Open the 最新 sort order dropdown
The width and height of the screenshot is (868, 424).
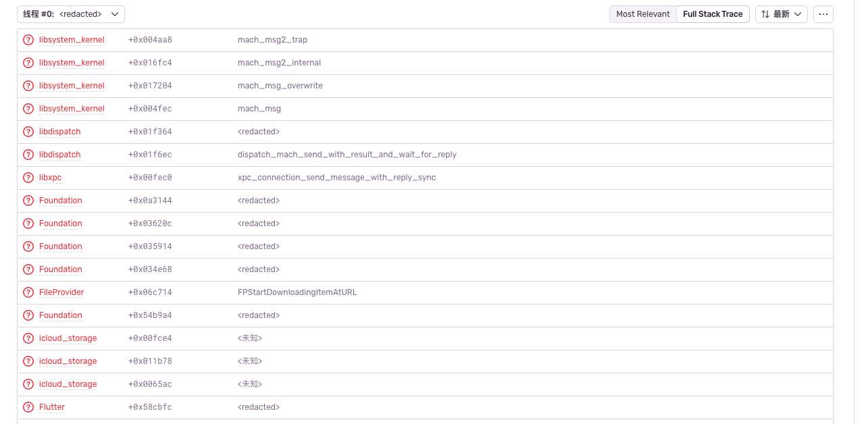[782, 14]
